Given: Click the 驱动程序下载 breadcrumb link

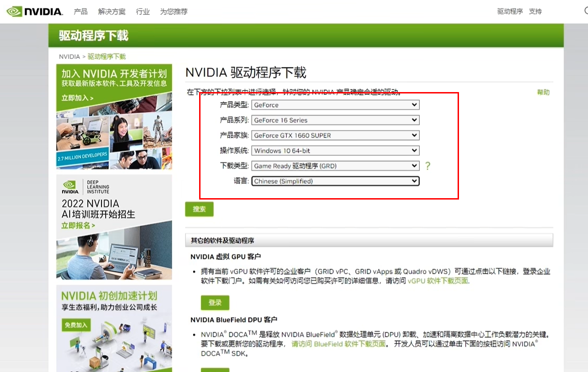Looking at the screenshot, I should (105, 56).
